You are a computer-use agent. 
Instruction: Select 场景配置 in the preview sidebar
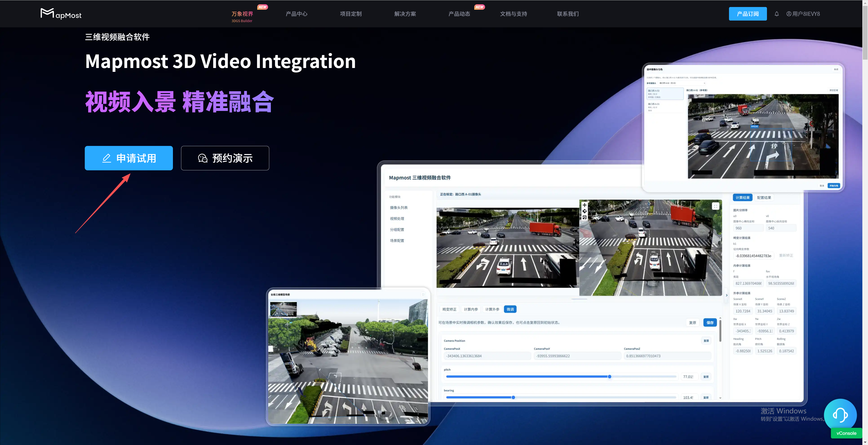tap(397, 241)
